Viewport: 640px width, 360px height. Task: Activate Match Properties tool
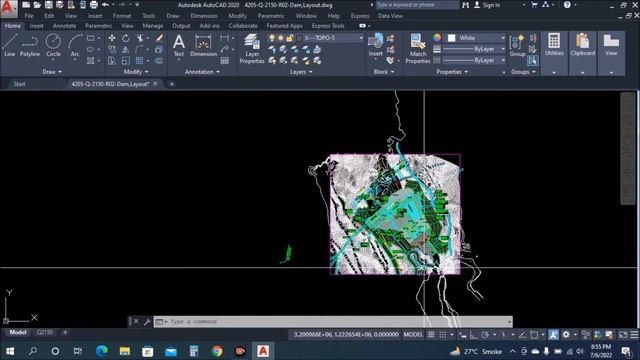[x=418, y=49]
